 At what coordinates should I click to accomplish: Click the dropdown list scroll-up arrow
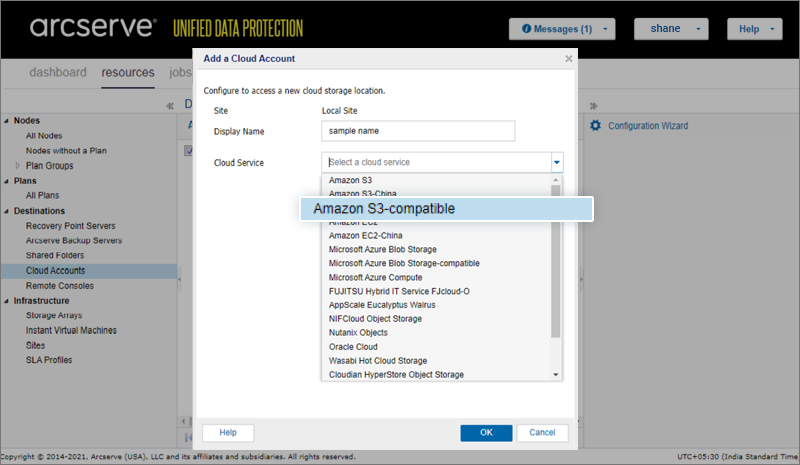pos(556,180)
